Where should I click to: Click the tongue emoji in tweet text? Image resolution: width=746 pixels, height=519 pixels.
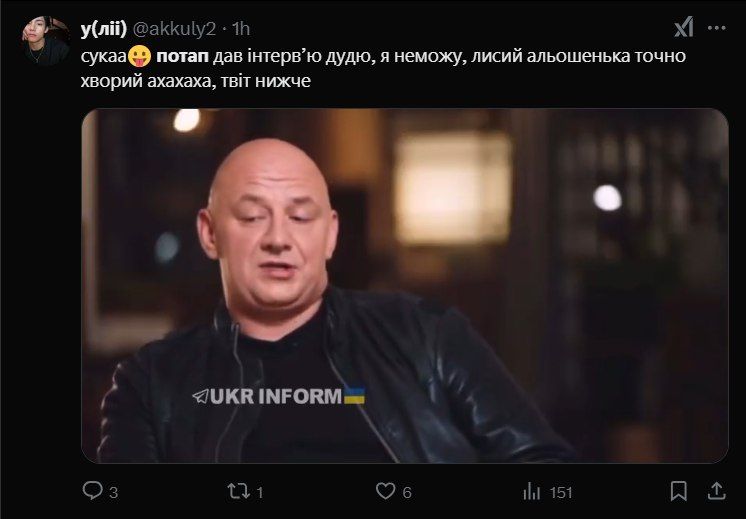(139, 56)
